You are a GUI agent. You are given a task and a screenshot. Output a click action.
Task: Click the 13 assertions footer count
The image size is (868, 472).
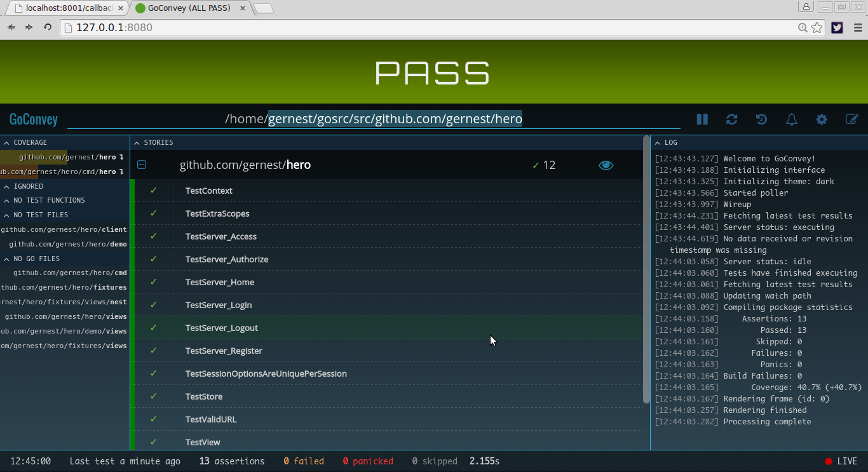232,461
